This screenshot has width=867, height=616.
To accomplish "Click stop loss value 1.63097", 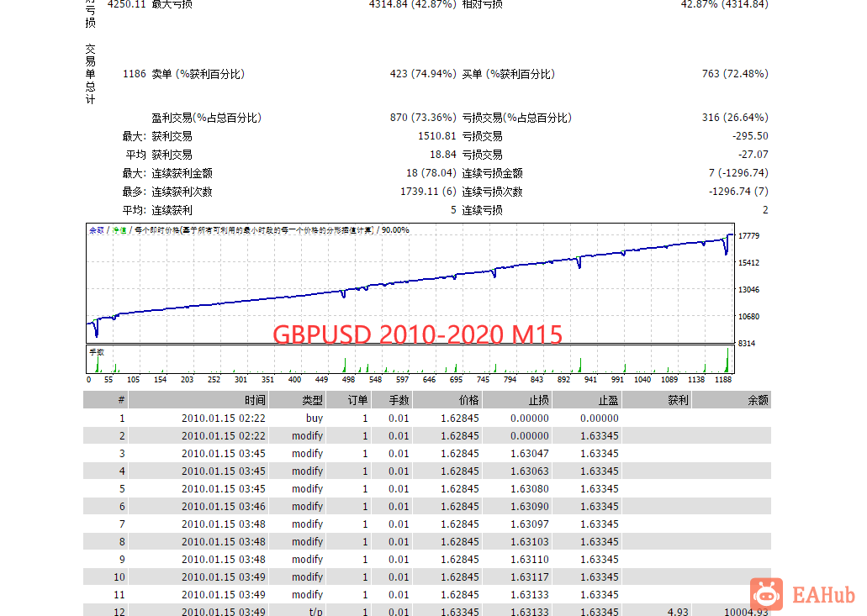I will (530, 524).
